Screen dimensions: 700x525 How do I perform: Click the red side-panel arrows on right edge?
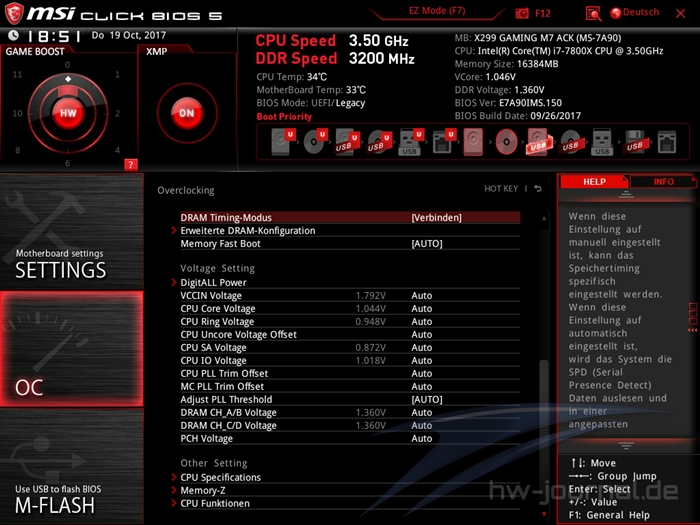pos(692,317)
